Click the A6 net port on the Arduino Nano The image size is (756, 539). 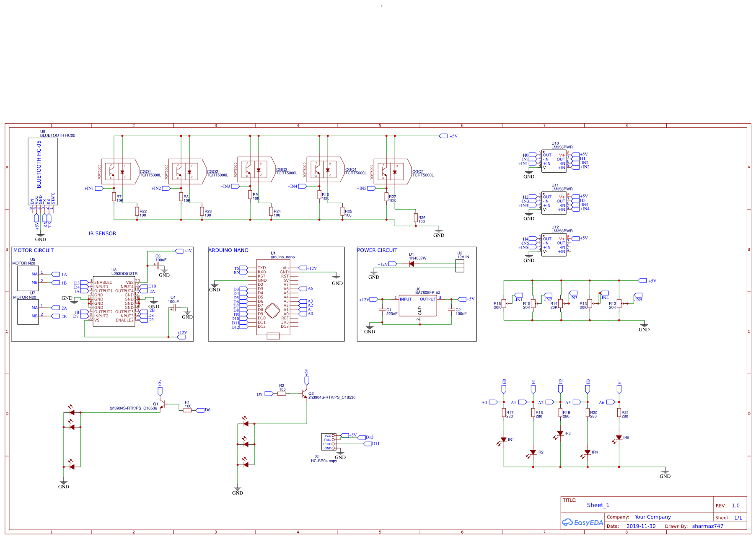pyautogui.click(x=303, y=289)
